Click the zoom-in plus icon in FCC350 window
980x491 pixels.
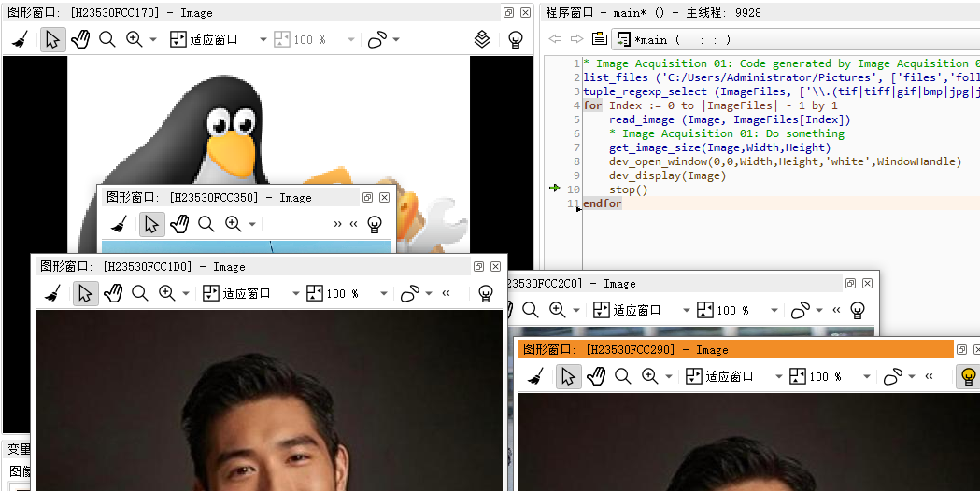(234, 224)
